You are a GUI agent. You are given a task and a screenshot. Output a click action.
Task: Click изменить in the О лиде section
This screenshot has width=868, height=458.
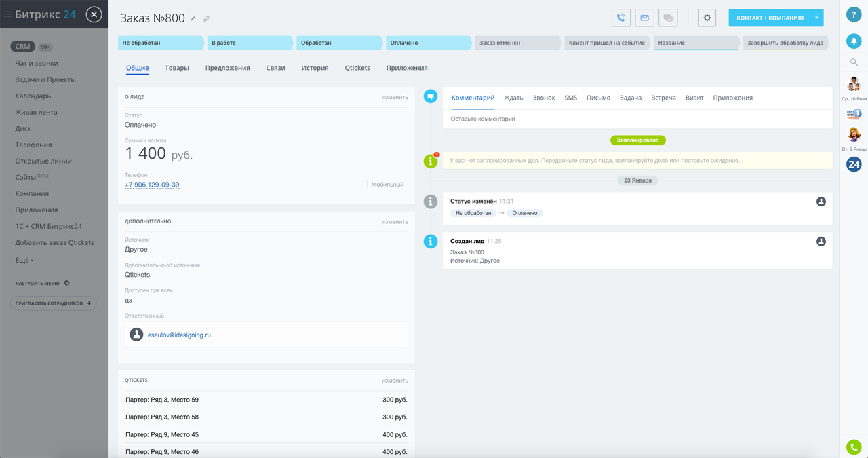pos(395,97)
